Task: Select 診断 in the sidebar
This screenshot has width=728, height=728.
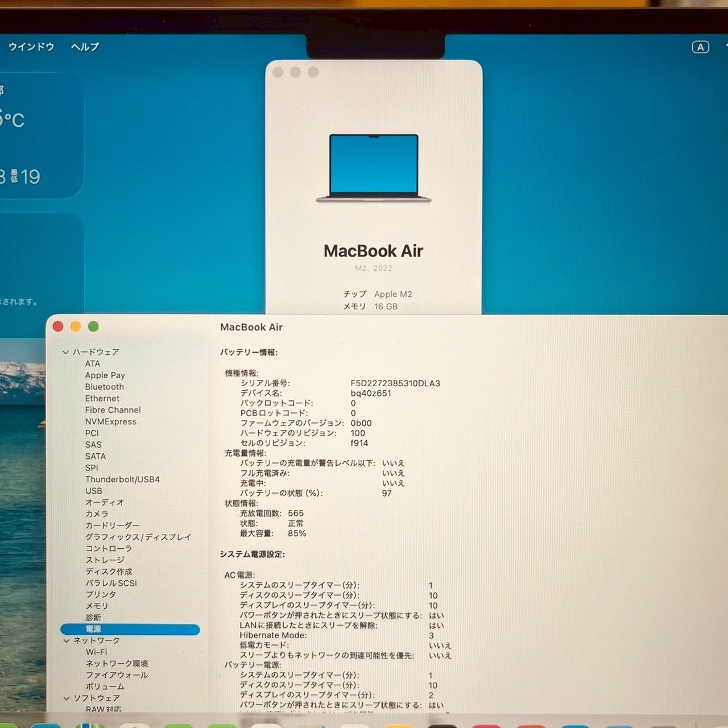Action: [x=93, y=617]
